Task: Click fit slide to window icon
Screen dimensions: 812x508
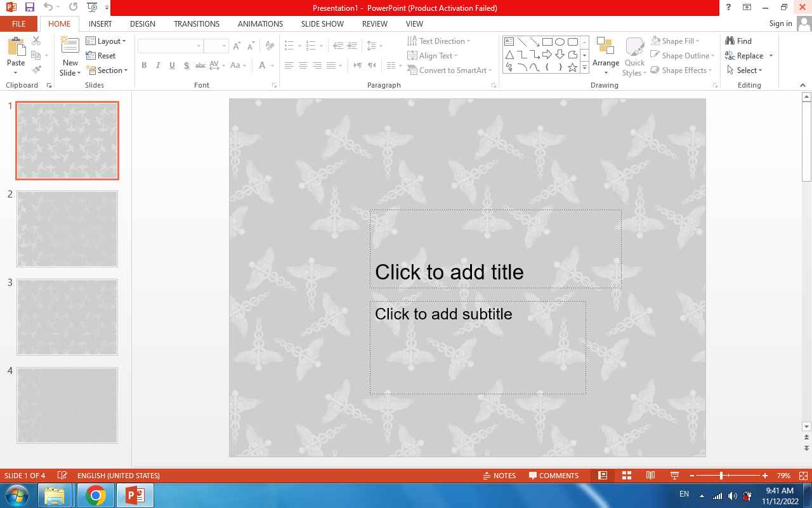Action: pyautogui.click(x=803, y=476)
